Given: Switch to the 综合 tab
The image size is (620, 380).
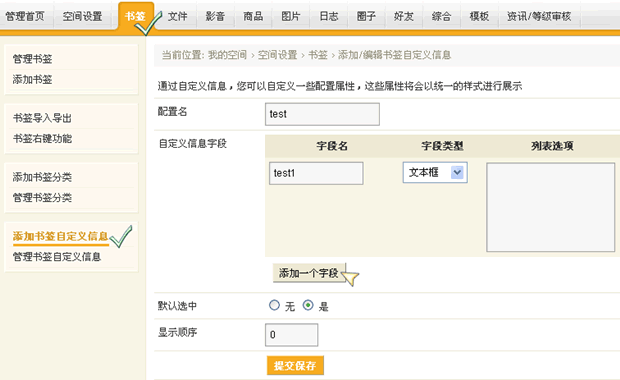Looking at the screenshot, I should pos(441,16).
